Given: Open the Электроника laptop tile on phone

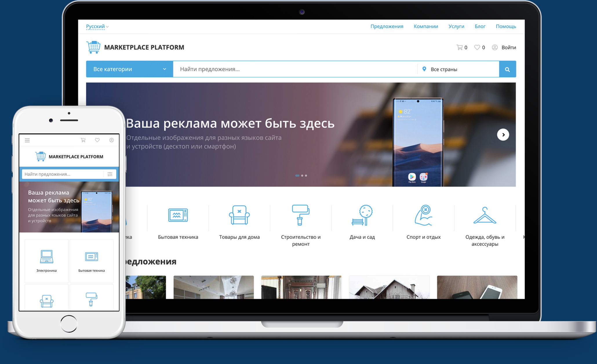Looking at the screenshot, I should pos(47,261).
